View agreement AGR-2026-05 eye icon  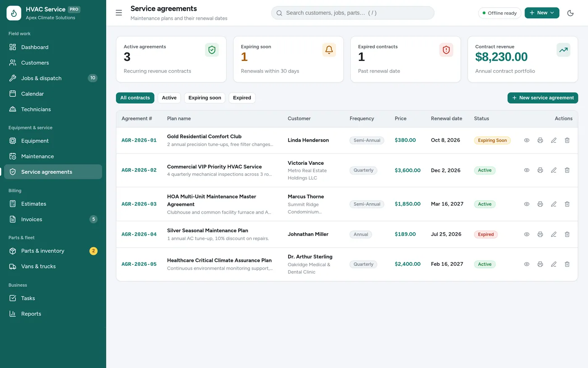(x=527, y=265)
